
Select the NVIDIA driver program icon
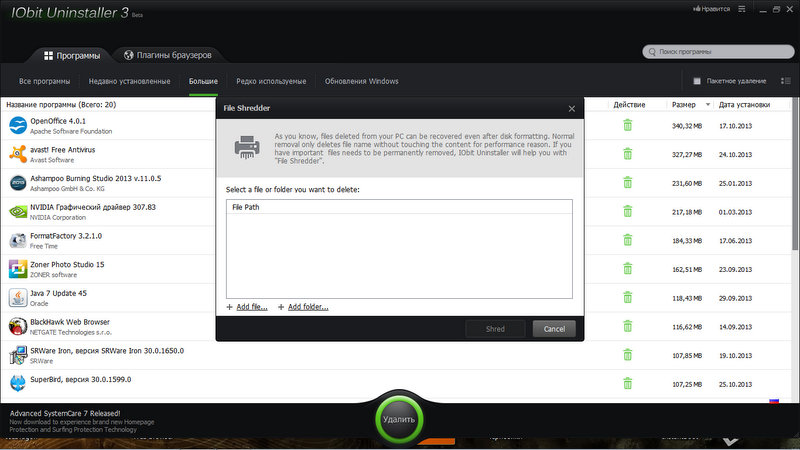point(18,211)
